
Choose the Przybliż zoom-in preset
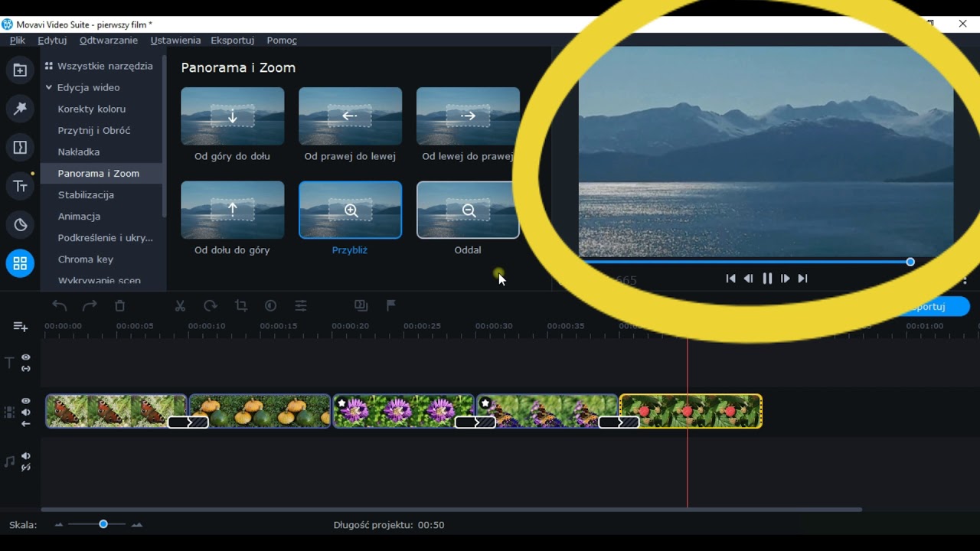(350, 210)
